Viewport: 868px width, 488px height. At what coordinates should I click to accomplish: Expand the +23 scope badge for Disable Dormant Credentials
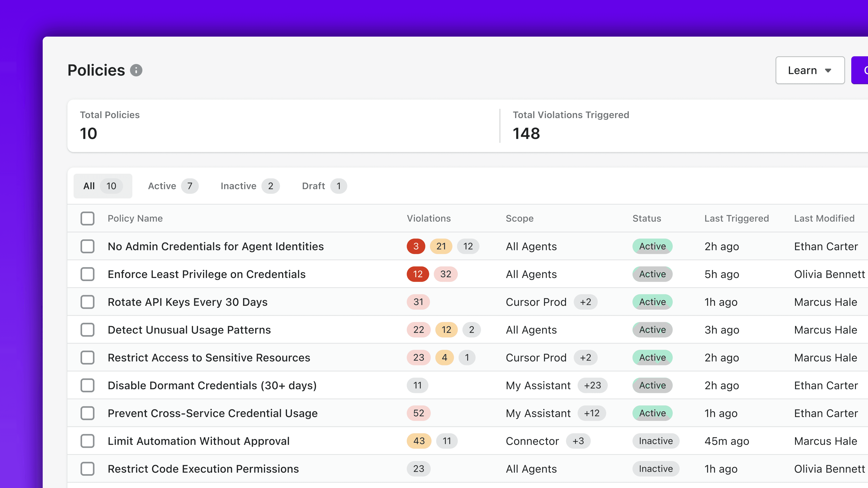[x=592, y=385]
